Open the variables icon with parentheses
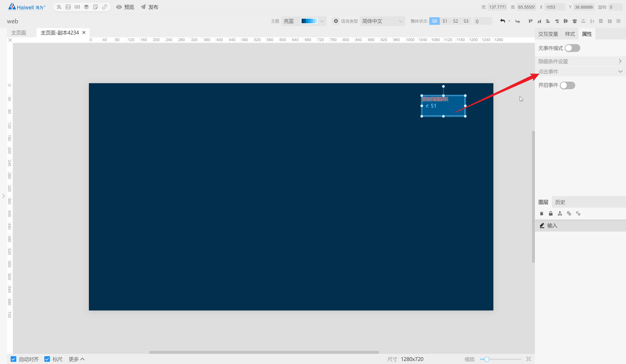This screenshot has height=364, width=626. [77, 7]
